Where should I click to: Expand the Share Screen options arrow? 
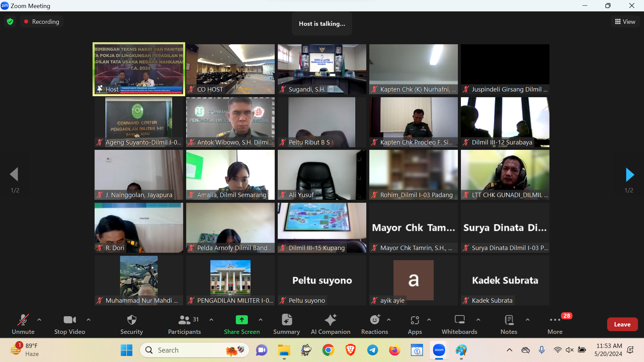pos(261,320)
